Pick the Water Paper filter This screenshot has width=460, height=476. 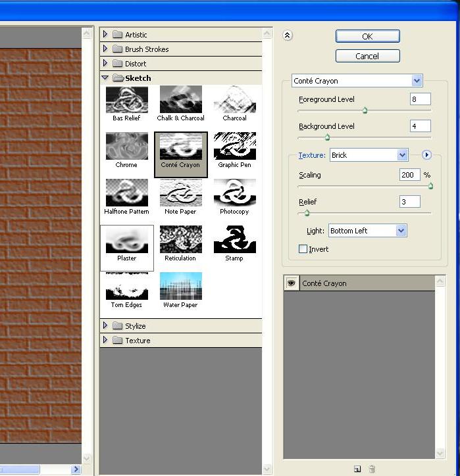tap(181, 286)
